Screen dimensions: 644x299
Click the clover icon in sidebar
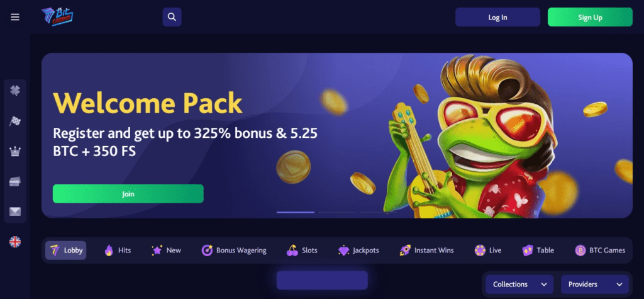[15, 91]
